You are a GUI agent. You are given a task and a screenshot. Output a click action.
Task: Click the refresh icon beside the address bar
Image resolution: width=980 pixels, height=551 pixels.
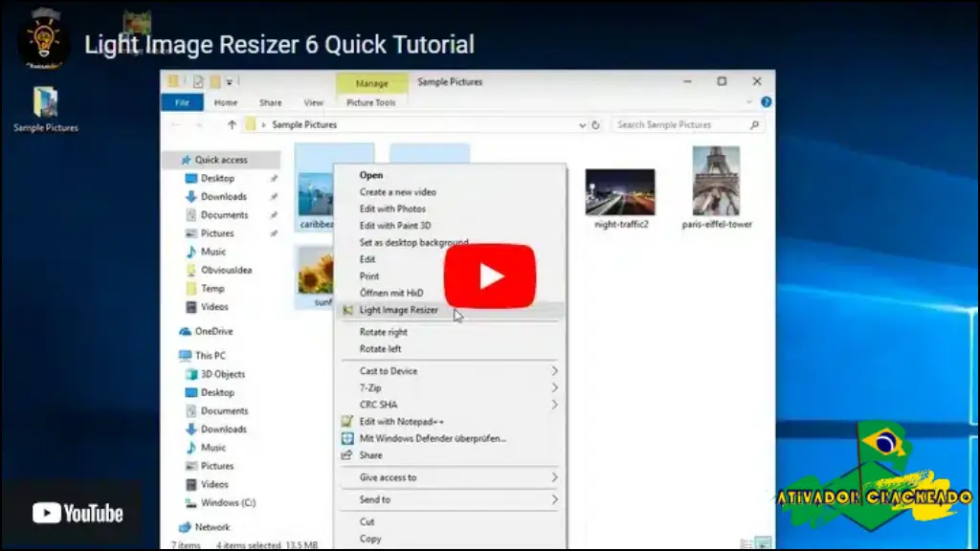click(595, 125)
